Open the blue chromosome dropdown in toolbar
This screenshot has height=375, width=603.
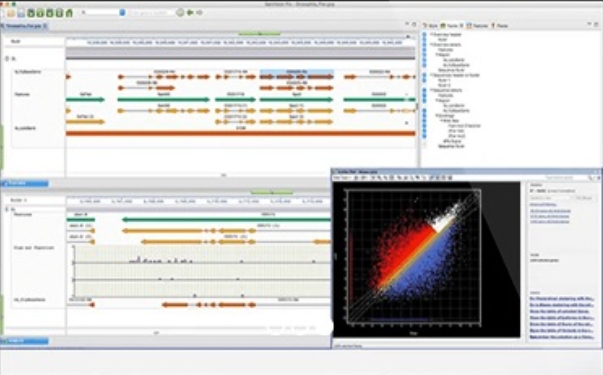pos(122,13)
